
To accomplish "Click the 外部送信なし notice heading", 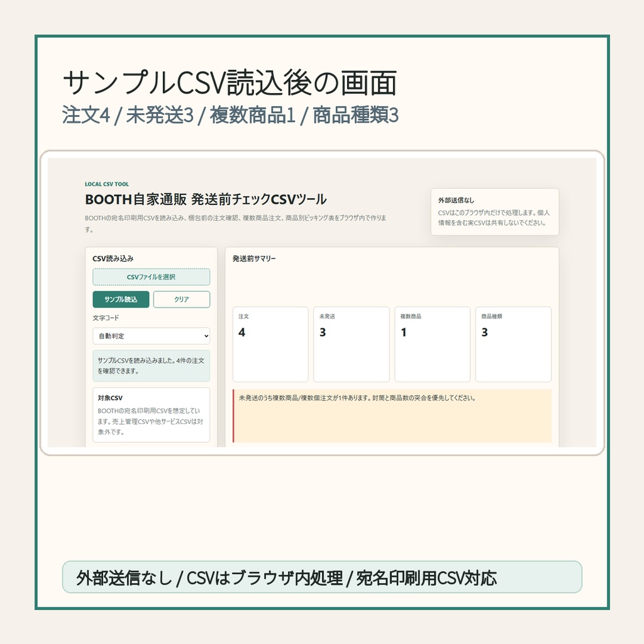I will [456, 201].
